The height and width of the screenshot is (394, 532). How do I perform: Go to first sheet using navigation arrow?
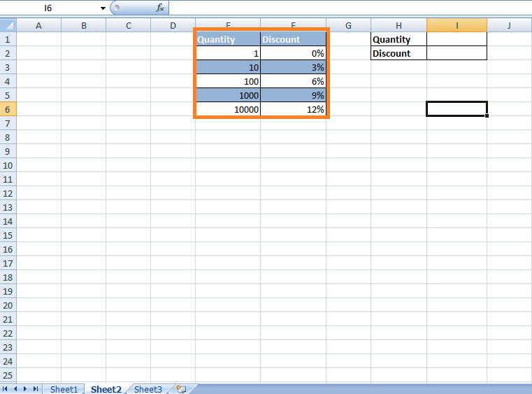6,389
